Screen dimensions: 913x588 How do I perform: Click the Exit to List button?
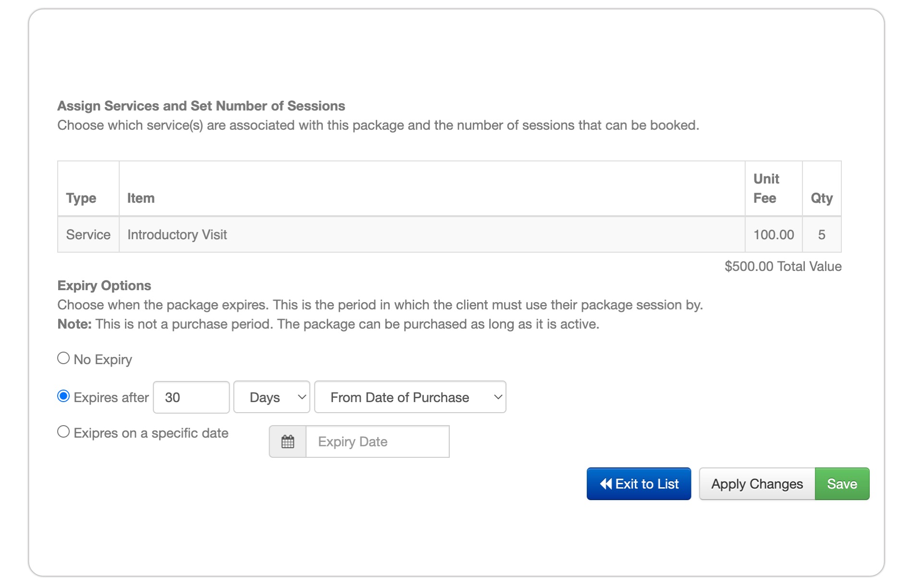639,484
